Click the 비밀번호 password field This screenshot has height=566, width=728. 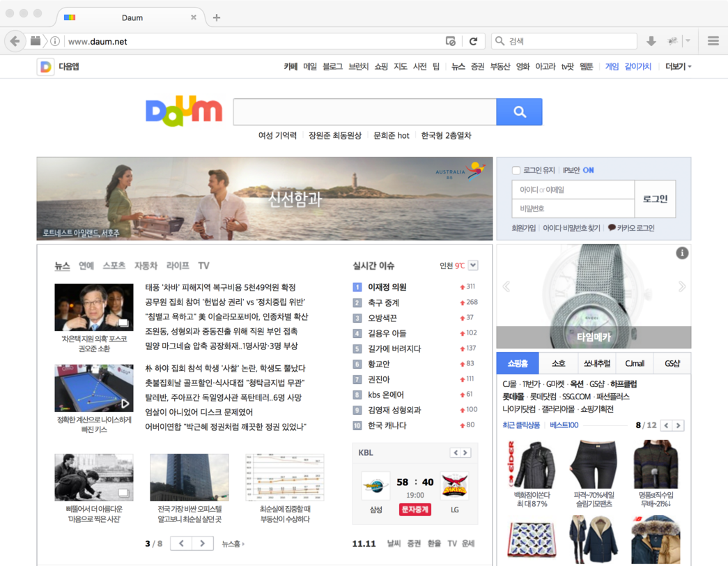tap(573, 208)
